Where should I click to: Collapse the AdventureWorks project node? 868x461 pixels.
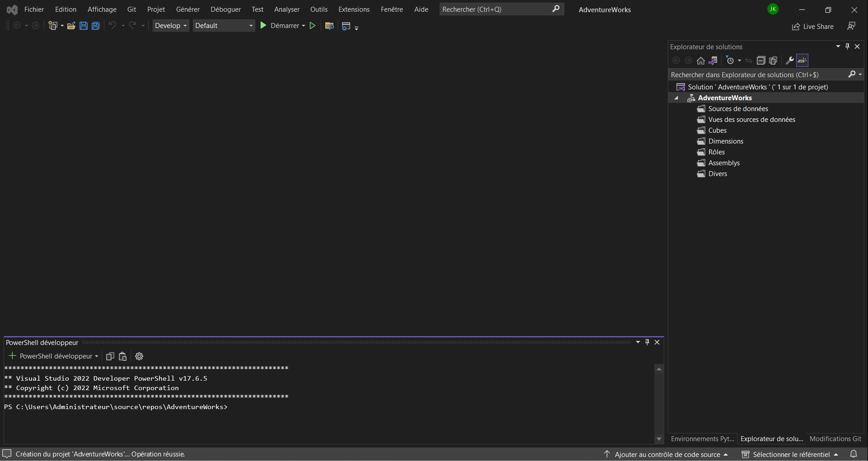pos(676,98)
